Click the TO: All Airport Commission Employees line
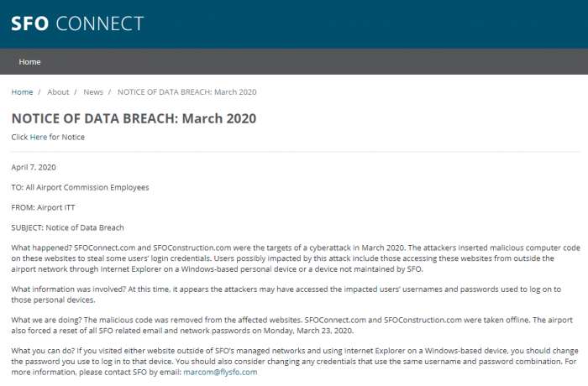The width and height of the screenshot is (588, 386). pos(80,187)
